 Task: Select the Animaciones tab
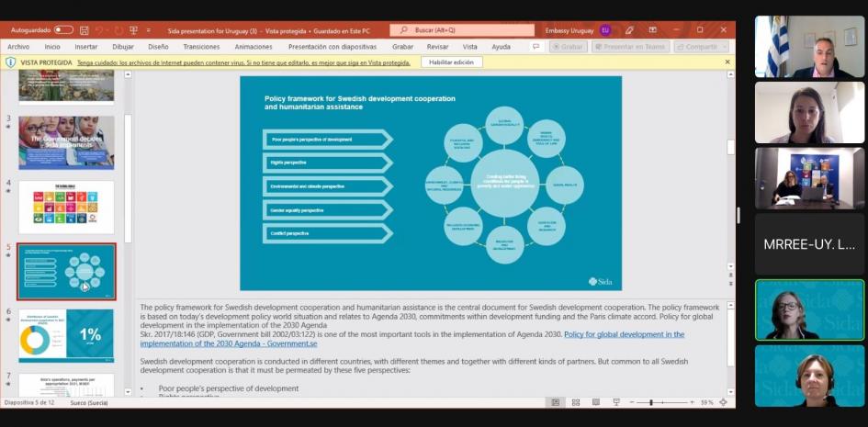pos(254,47)
